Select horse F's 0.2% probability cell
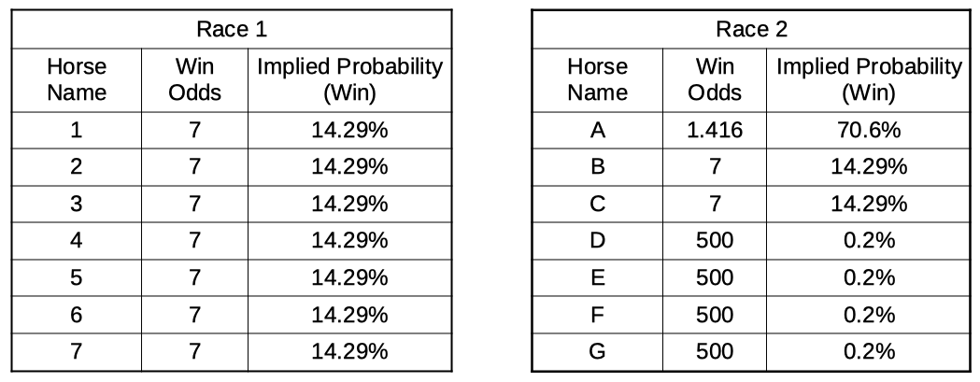 (x=869, y=315)
